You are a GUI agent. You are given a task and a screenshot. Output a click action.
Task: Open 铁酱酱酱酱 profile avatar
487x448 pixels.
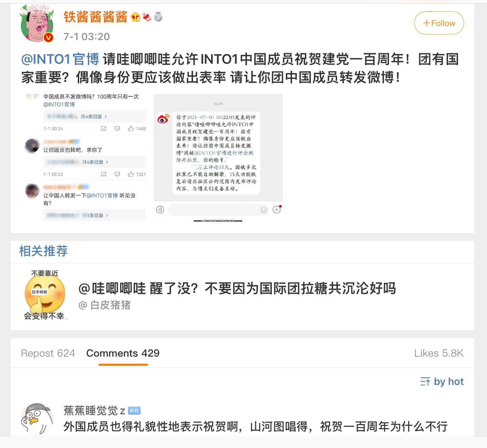[37, 24]
